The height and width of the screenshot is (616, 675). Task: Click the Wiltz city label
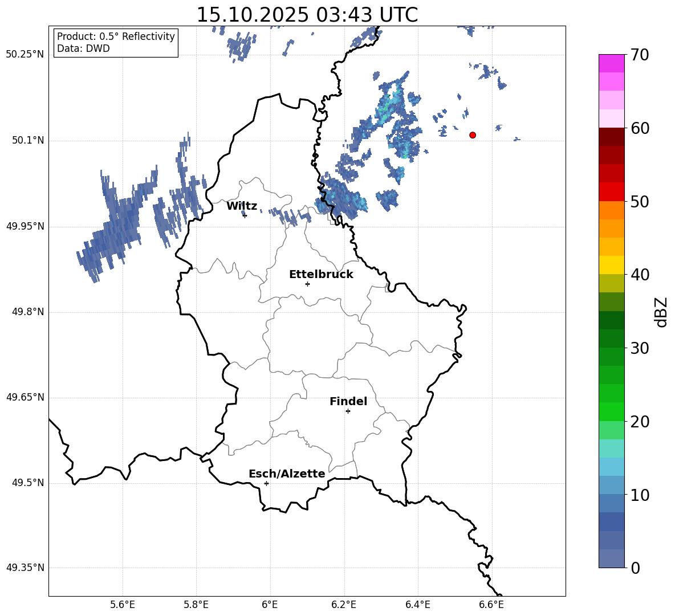click(242, 206)
